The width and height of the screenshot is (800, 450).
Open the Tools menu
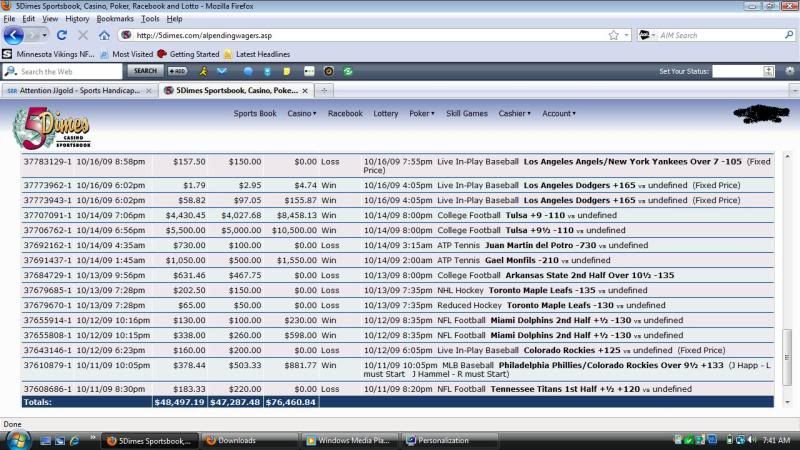click(x=150, y=19)
